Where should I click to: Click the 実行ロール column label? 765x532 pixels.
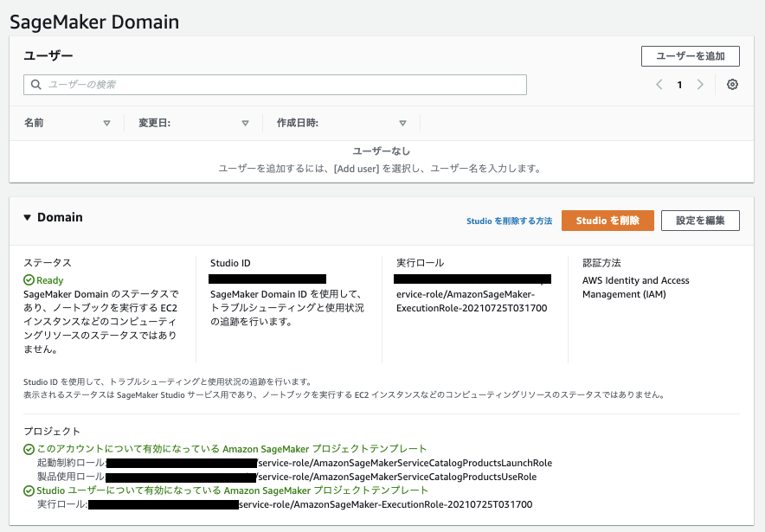coord(420,263)
